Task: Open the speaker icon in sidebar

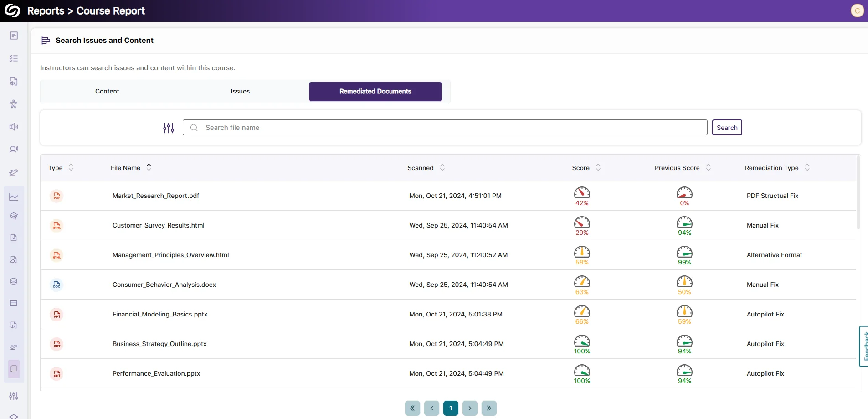Action: (x=14, y=127)
